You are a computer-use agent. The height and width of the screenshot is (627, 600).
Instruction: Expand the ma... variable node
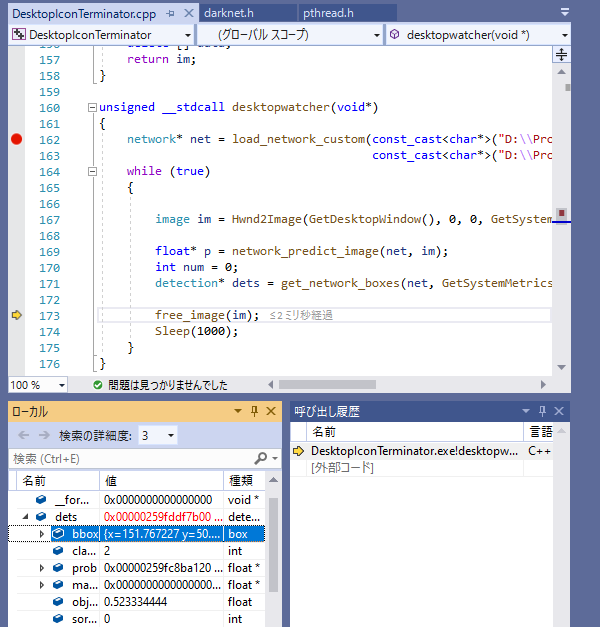(42, 585)
